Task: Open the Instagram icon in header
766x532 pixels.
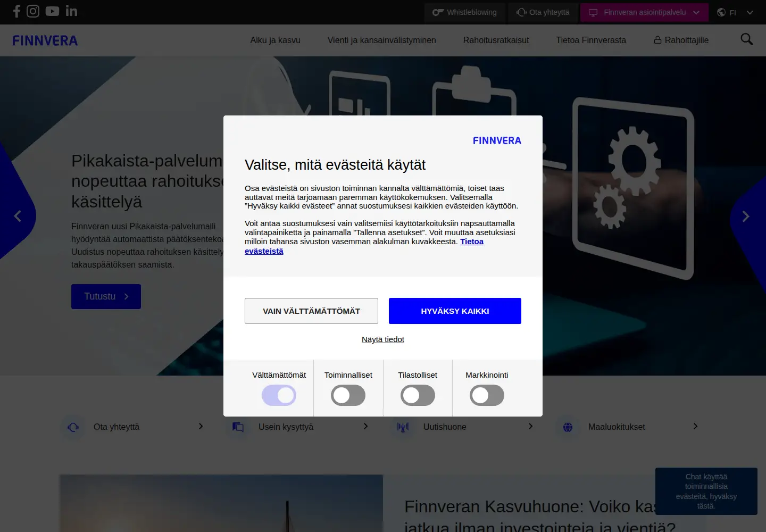Action: (33, 11)
